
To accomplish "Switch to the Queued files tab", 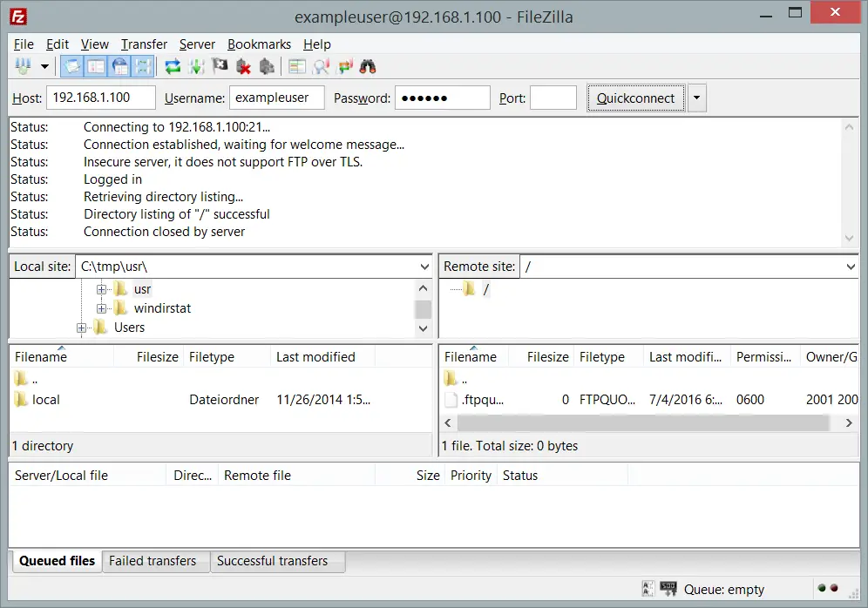I will tap(57, 561).
